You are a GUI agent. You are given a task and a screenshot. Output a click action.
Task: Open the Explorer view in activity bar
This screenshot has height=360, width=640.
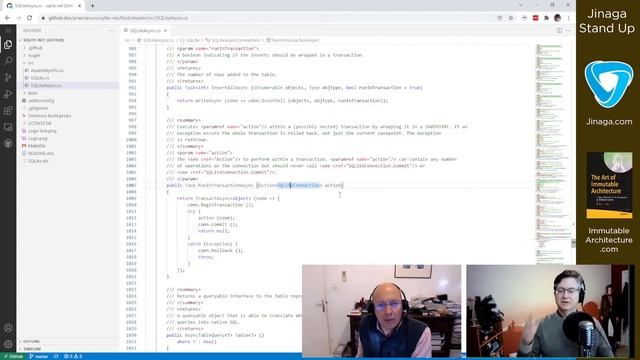click(8, 44)
